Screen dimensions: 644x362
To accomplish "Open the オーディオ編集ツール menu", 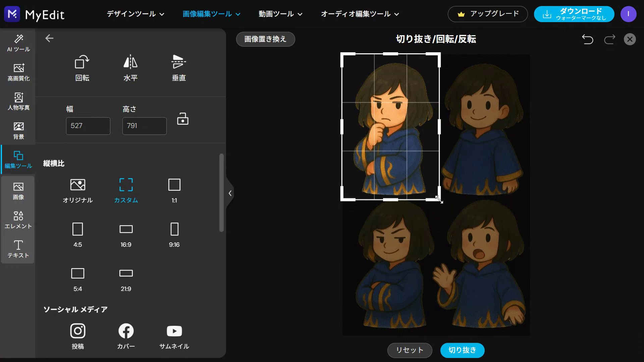I will 360,14.
